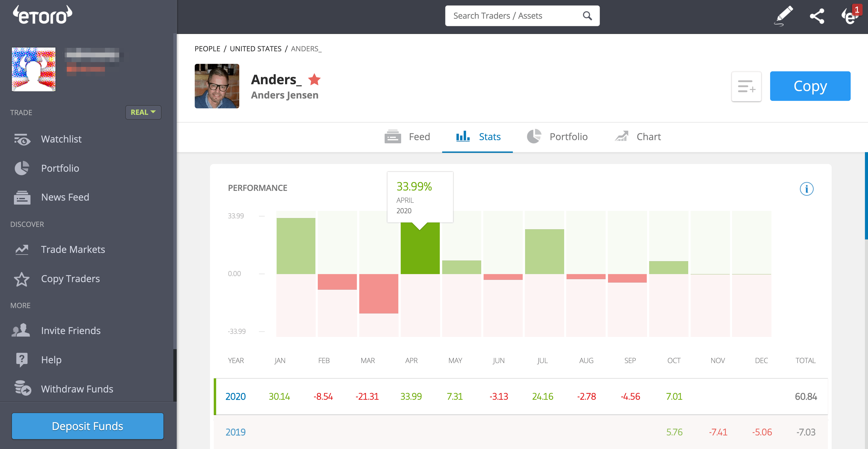This screenshot has height=449, width=868.
Task: Click the October performance bar
Action: tap(669, 267)
